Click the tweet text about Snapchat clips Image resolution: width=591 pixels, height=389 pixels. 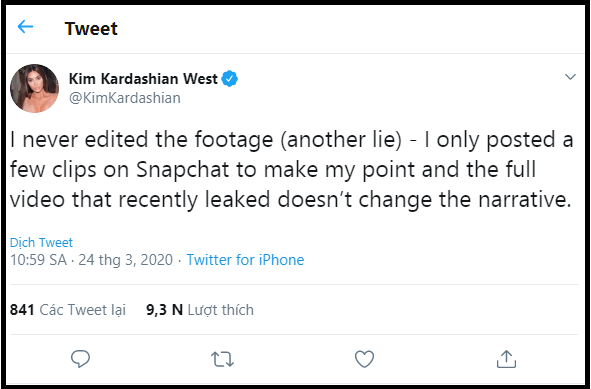point(291,170)
